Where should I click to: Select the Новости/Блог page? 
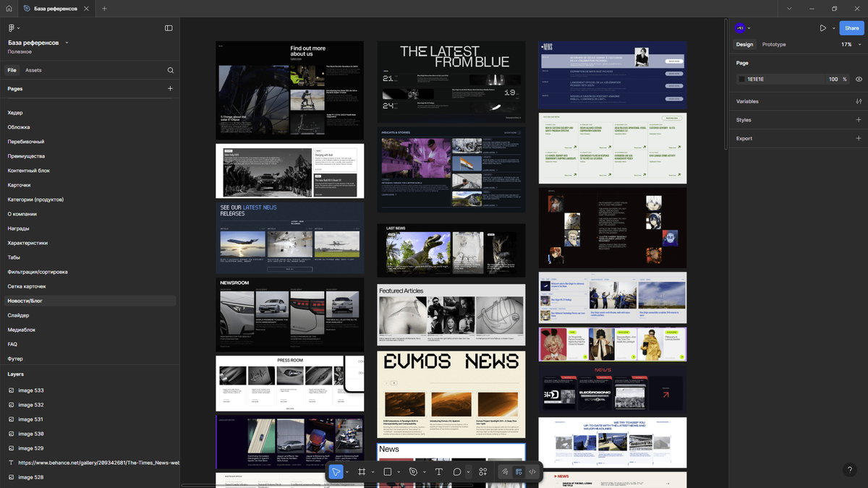point(90,301)
